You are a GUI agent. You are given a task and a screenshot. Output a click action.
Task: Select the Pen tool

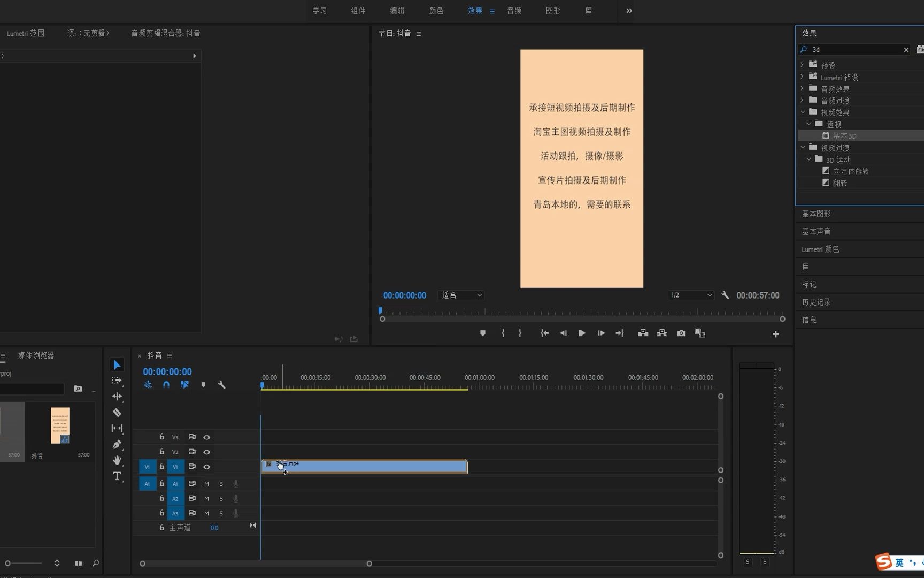point(117,444)
